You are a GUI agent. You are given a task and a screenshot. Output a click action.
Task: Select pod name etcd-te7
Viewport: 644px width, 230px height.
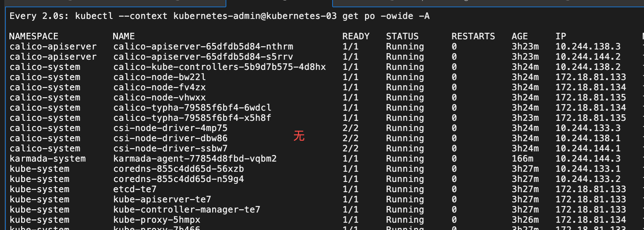click(134, 189)
